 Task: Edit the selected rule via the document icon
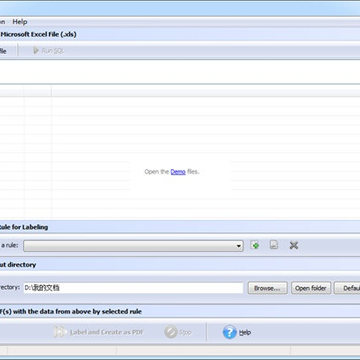(x=274, y=245)
